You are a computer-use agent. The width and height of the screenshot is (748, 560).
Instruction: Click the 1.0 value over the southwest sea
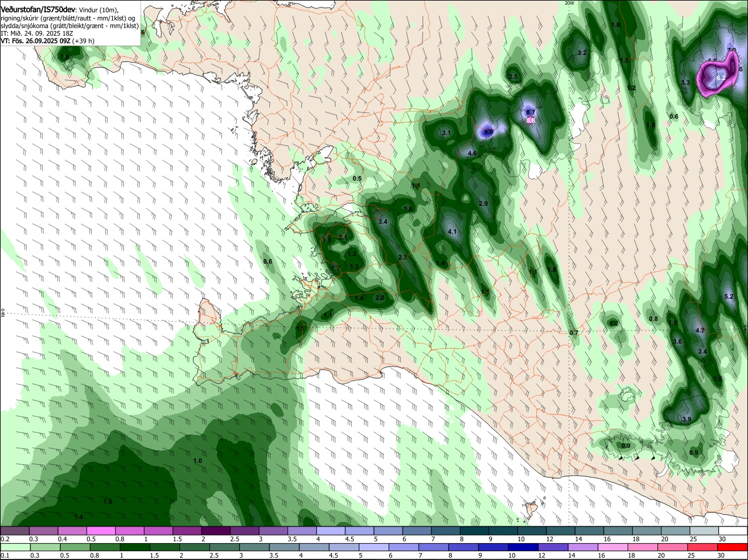pyautogui.click(x=198, y=461)
